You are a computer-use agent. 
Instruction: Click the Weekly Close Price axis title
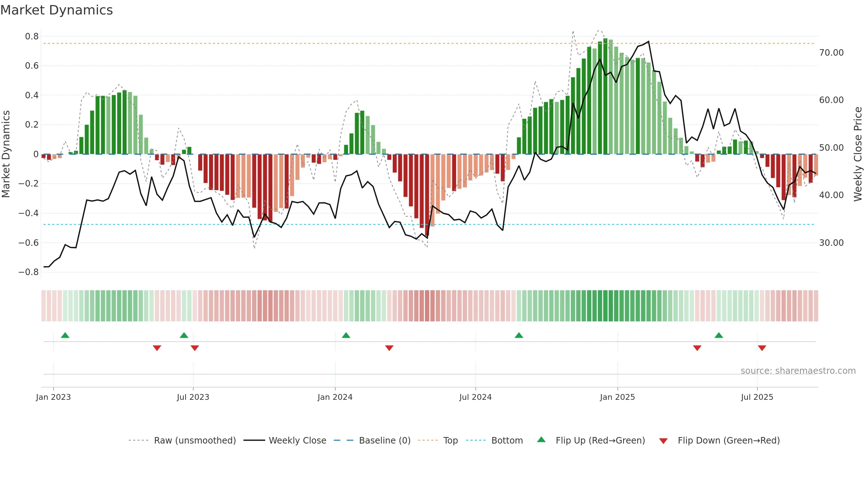tap(858, 154)
